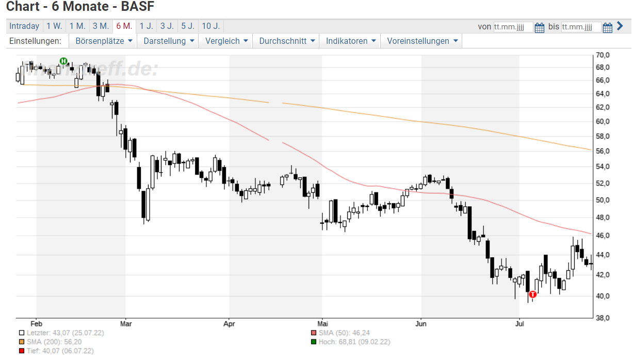Open the Vergleich dropdown
Viewport: 633px width, 364px height.
pyautogui.click(x=226, y=41)
